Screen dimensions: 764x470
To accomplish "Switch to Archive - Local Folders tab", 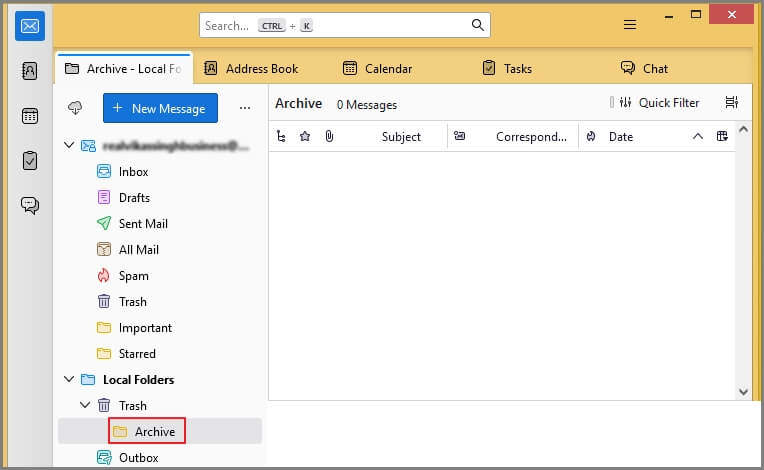I will 124,69.
